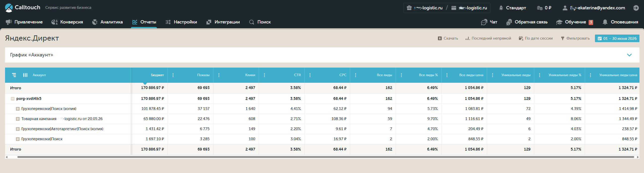Open the Настройки menu
Screen dimensions: 644x173
(181, 22)
